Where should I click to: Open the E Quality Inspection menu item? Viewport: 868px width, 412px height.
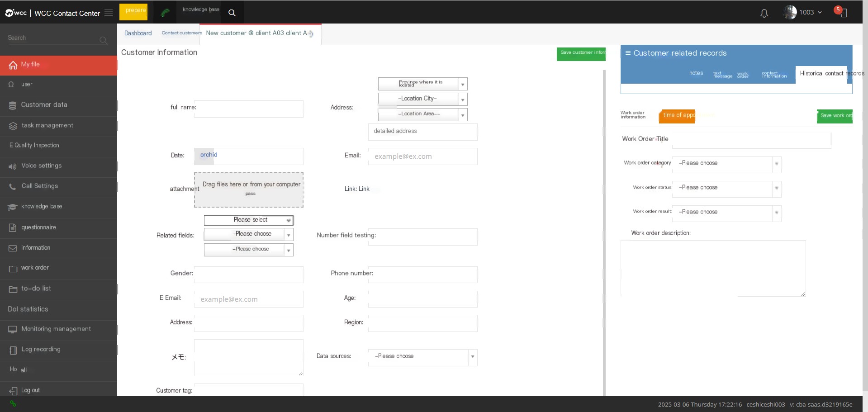pos(59,146)
